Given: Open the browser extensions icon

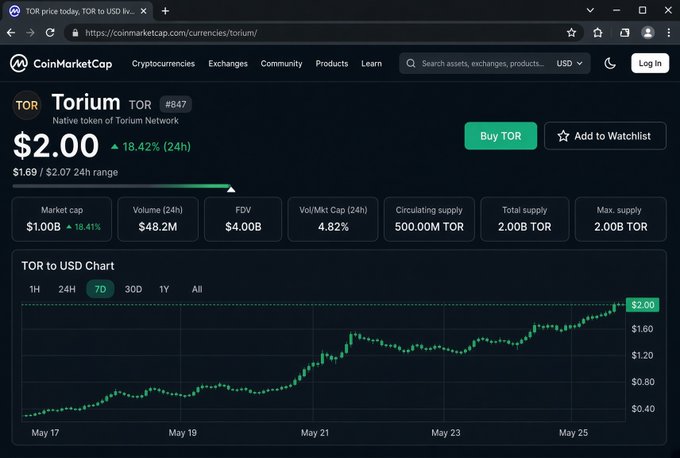Looking at the screenshot, I should click(598, 33).
